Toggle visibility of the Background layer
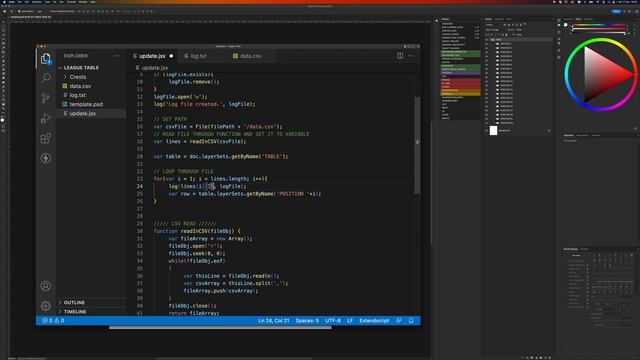640x360 pixels. [487, 131]
